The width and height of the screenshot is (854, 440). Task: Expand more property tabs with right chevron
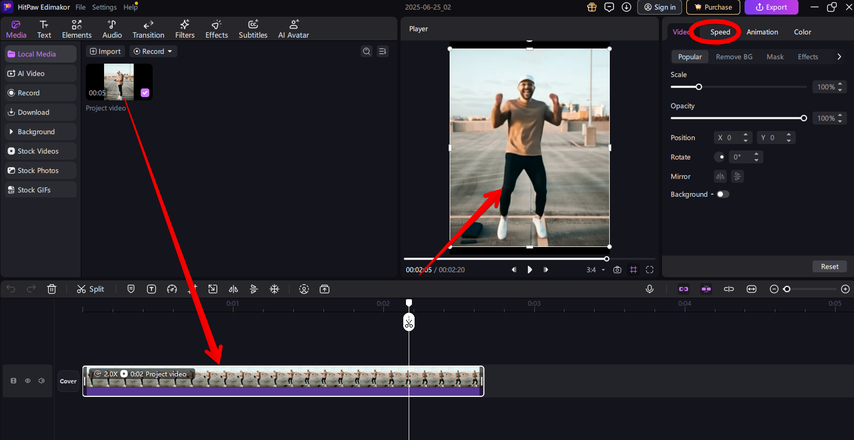click(839, 57)
